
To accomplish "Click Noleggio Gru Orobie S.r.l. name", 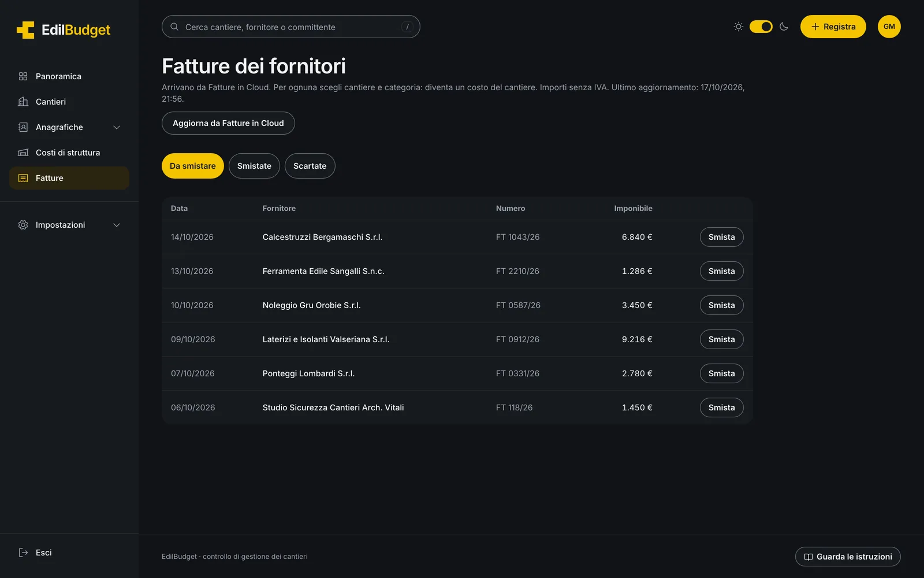I will [x=312, y=305].
